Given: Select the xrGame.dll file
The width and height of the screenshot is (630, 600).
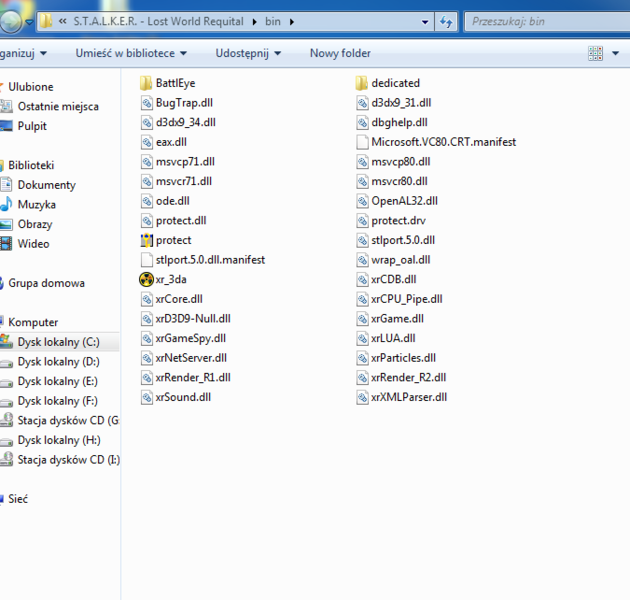Looking at the screenshot, I should pyautogui.click(x=397, y=319).
